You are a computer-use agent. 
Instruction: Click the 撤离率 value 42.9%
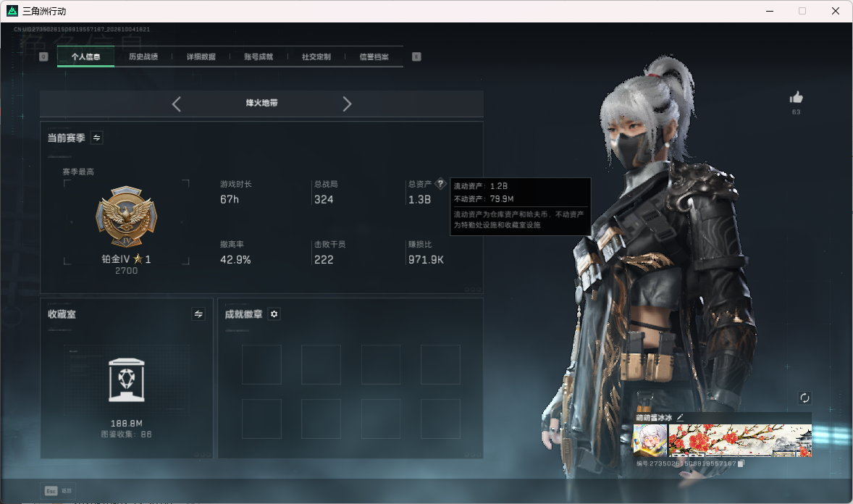tap(235, 260)
